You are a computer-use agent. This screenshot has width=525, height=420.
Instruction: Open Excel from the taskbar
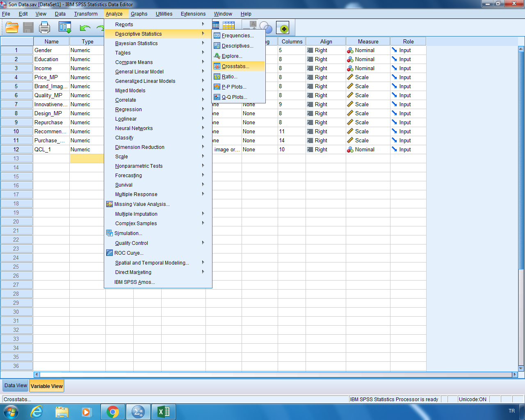(x=163, y=411)
